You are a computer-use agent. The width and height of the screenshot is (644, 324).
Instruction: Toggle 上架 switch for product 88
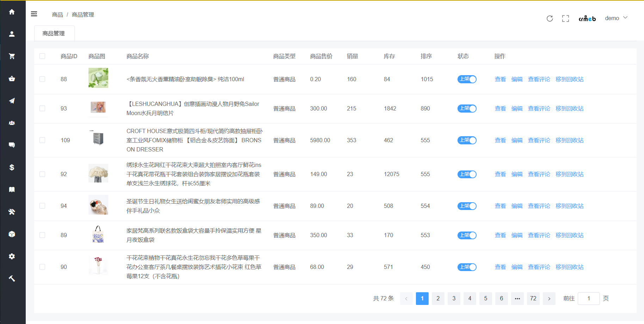467,79
